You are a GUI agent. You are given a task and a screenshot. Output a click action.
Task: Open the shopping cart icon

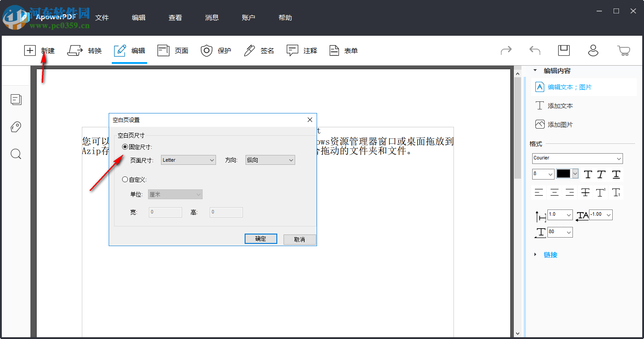624,50
